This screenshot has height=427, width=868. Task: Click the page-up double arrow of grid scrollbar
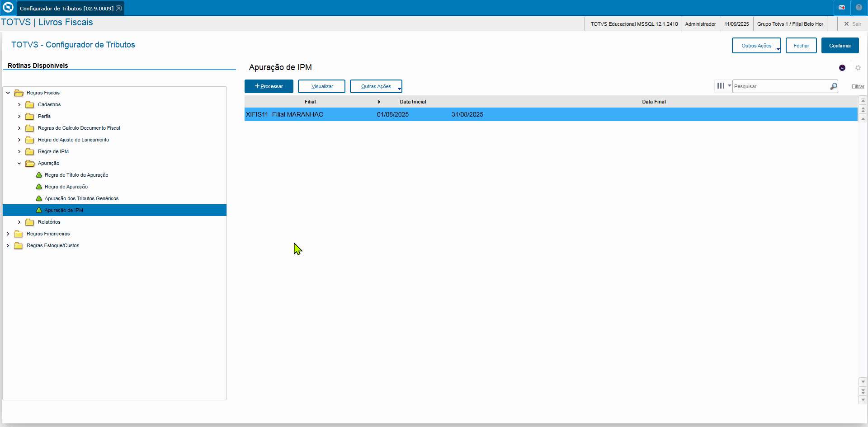(863, 109)
